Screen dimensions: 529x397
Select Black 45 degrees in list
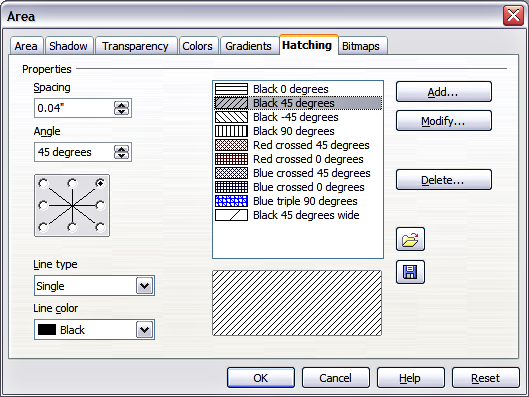(298, 103)
